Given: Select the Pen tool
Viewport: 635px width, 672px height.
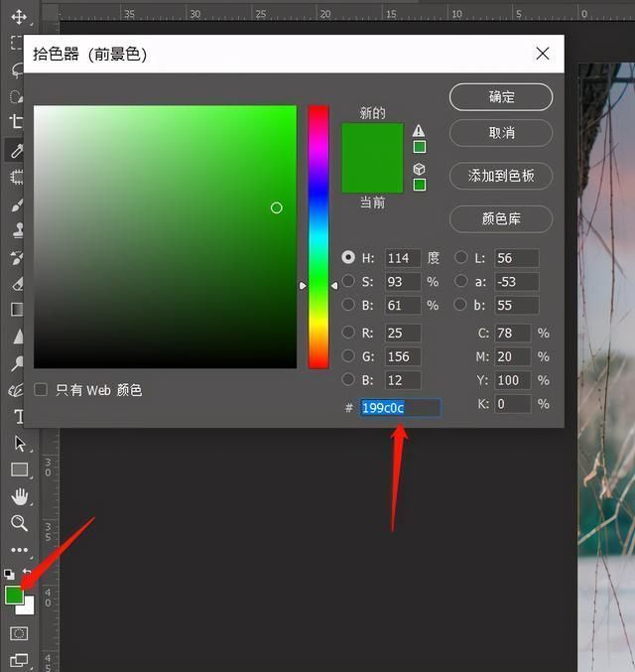Looking at the screenshot, I should [16, 390].
